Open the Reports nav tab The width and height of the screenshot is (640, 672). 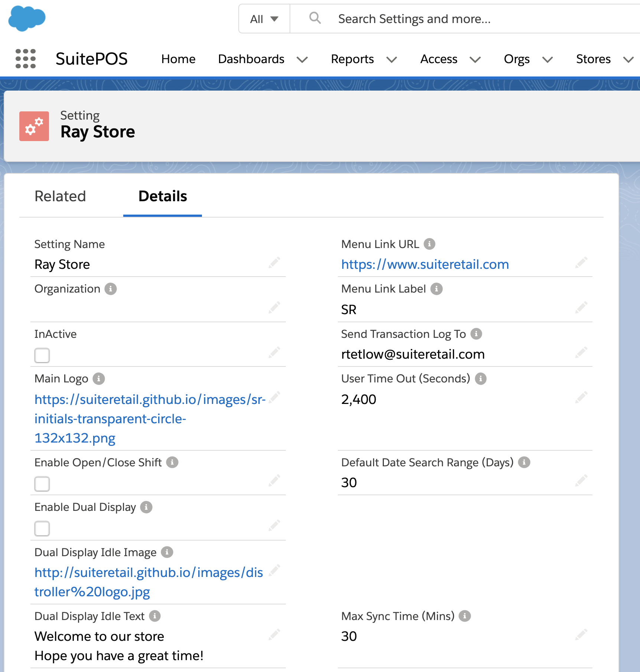point(352,59)
